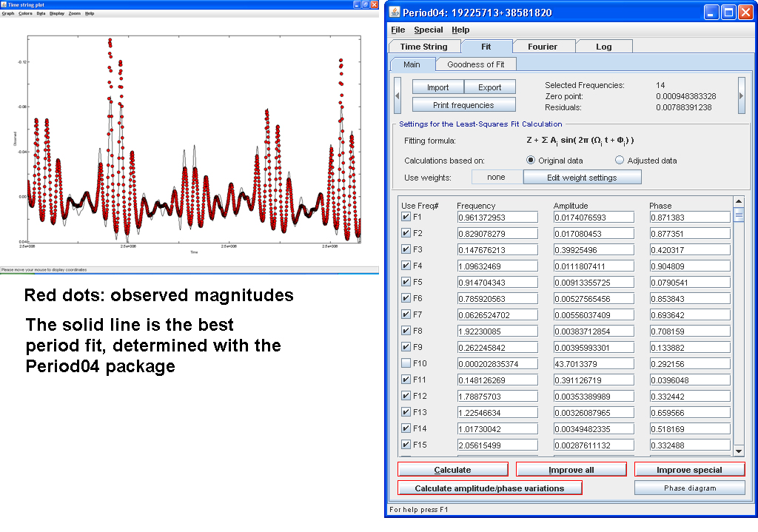
Task: Open the Phase diagram
Action: 690,488
